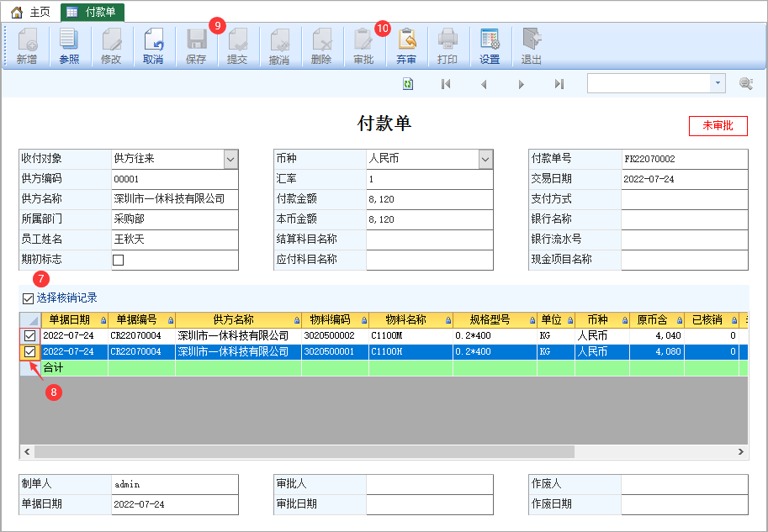Click the 支付方式 input field

tap(684, 199)
